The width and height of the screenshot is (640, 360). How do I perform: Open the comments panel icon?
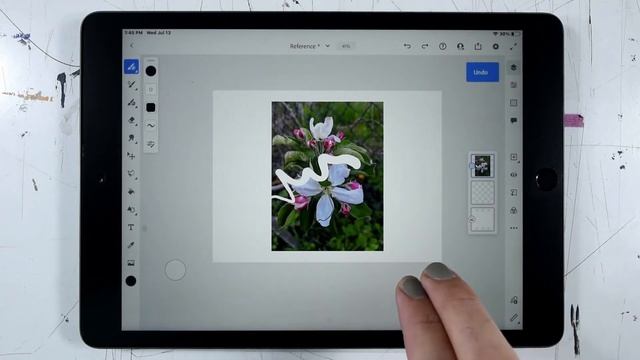[x=514, y=120]
